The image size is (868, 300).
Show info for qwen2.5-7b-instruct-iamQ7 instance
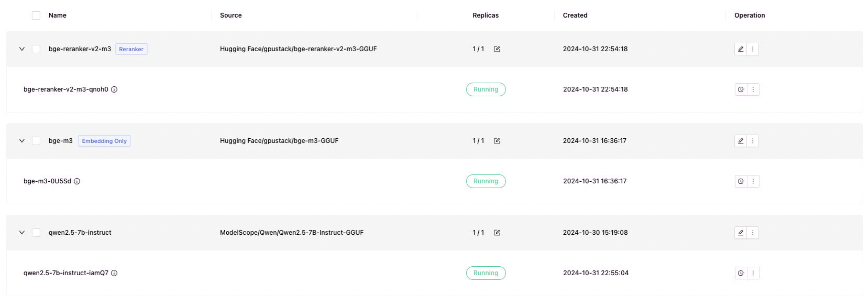114,273
